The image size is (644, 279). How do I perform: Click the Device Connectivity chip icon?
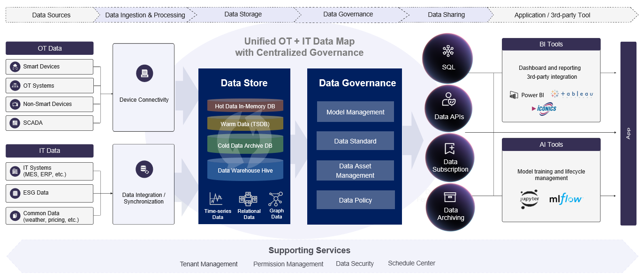coord(144,73)
